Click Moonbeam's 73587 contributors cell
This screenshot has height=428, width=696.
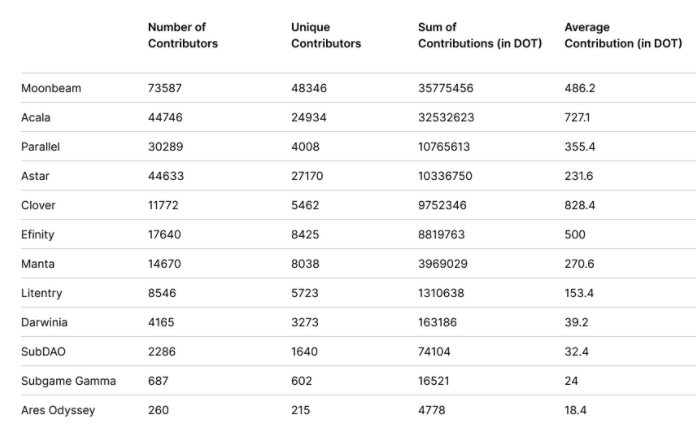(165, 88)
